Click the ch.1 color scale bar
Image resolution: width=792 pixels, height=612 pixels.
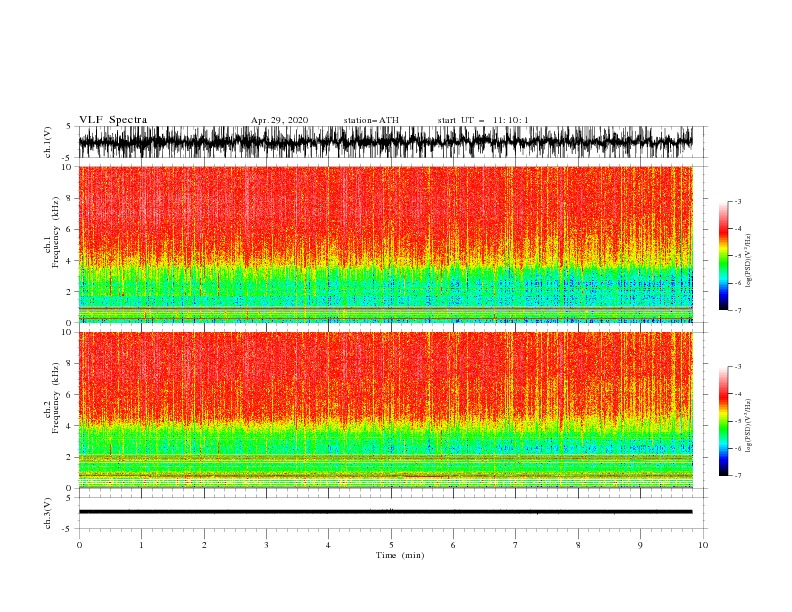tap(723, 256)
